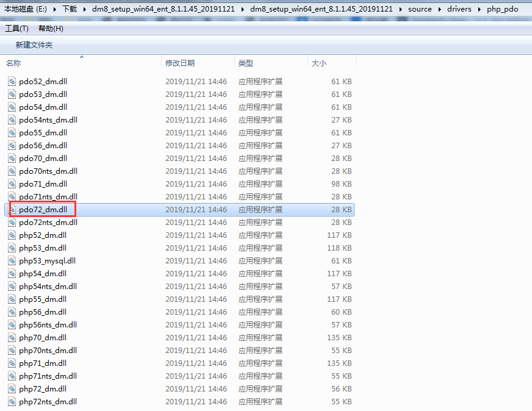Click the php71nts_dm.dll file icon

pyautogui.click(x=12, y=376)
